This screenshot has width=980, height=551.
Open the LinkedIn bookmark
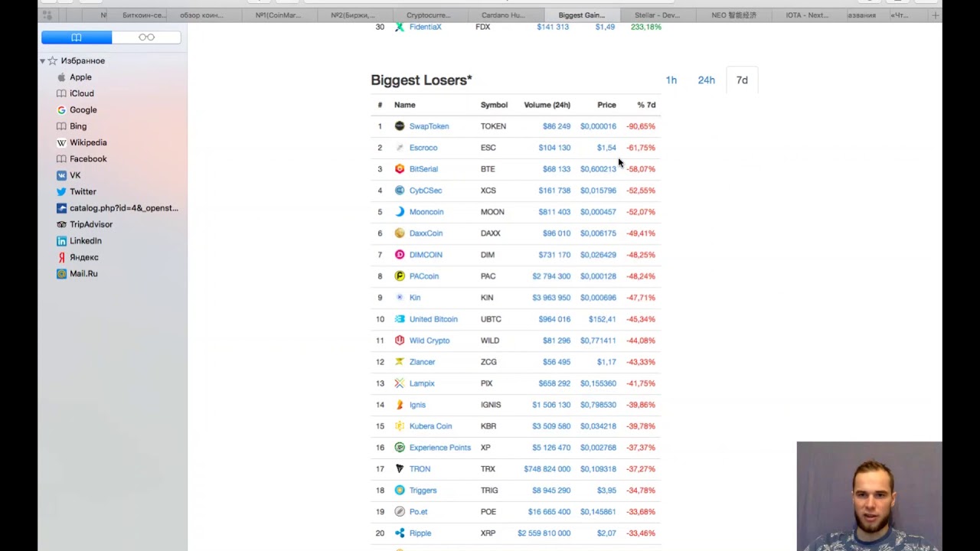pyautogui.click(x=86, y=241)
